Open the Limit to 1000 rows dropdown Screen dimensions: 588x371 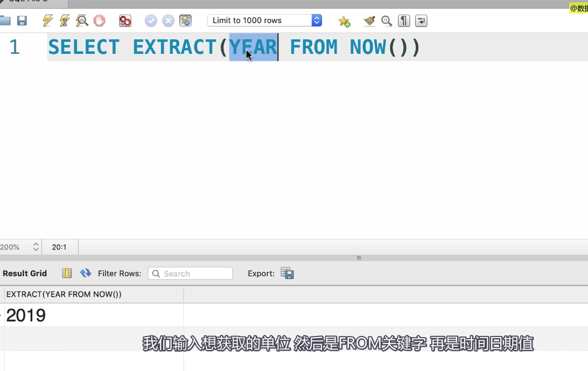coord(264,20)
